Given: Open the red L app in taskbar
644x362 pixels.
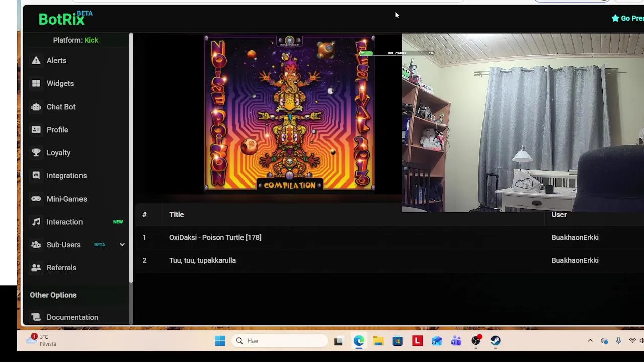Looking at the screenshot, I should [x=417, y=341].
